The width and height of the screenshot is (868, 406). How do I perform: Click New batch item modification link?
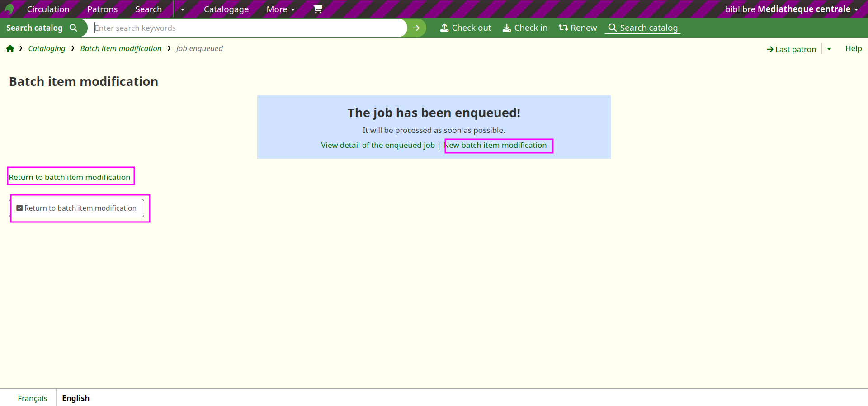click(x=495, y=145)
